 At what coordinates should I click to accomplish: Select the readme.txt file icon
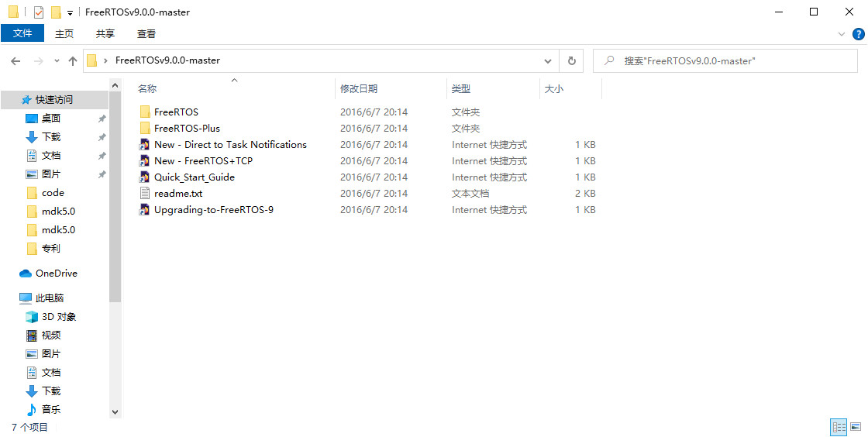144,194
